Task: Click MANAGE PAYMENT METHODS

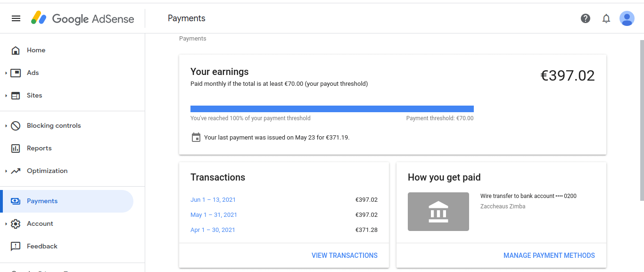Action: [549, 256]
